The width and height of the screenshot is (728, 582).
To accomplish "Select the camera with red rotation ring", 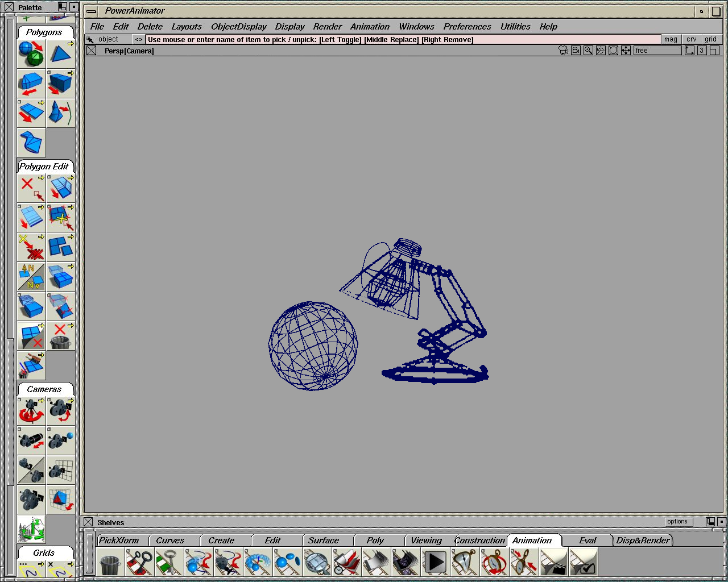I will 31,411.
